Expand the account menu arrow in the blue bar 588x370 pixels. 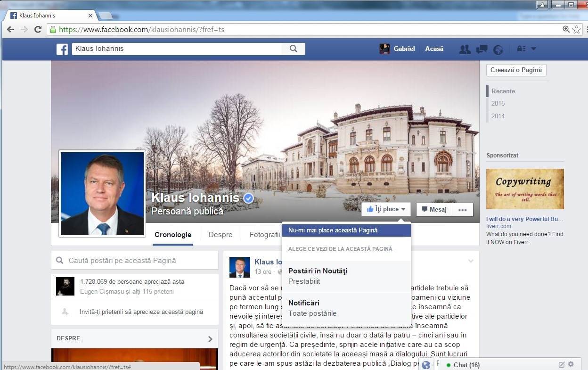coord(534,49)
